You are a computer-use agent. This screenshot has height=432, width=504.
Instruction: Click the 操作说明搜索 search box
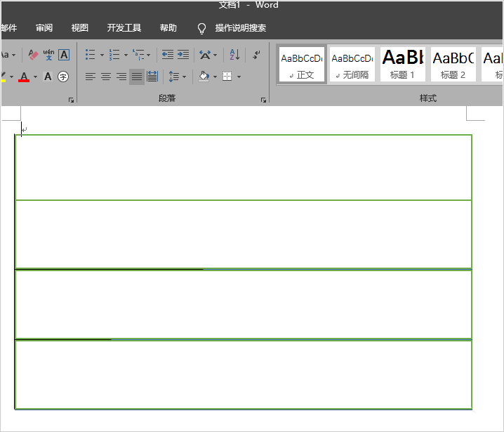pos(241,28)
